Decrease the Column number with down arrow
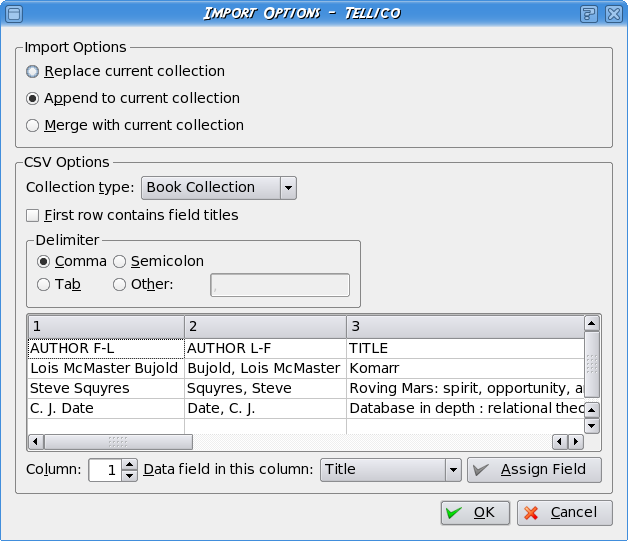Viewport: 628px width, 541px height. click(129, 476)
